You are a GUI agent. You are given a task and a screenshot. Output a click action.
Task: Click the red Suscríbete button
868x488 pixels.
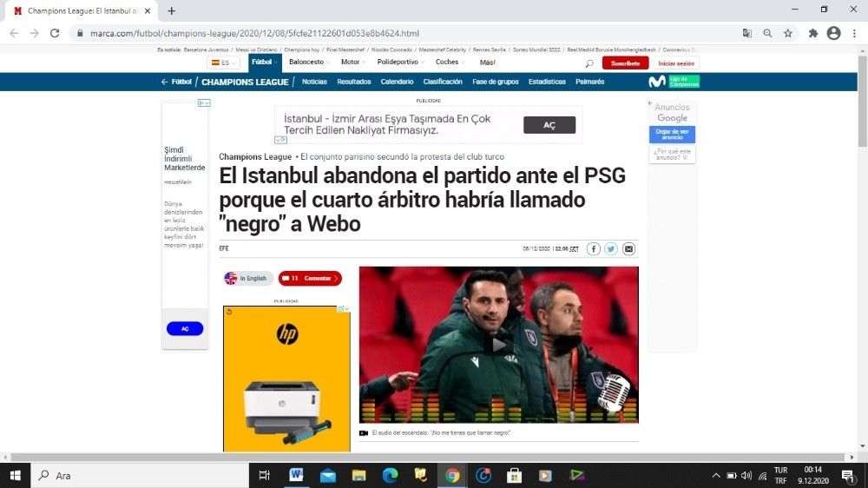(x=625, y=63)
